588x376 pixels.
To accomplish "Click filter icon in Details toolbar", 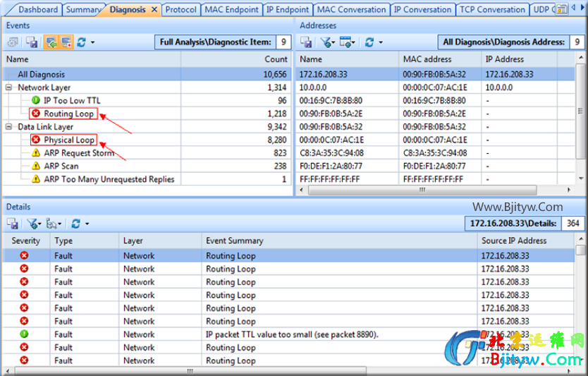I will click(x=31, y=223).
